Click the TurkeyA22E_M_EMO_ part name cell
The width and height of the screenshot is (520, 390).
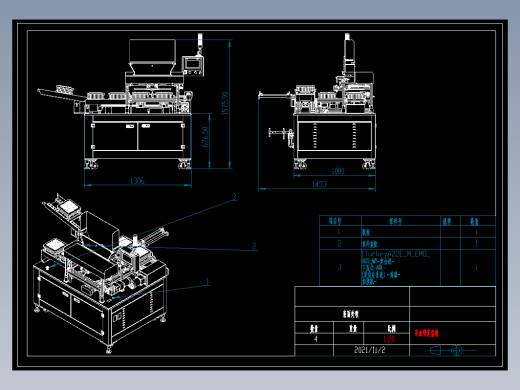tap(401, 268)
